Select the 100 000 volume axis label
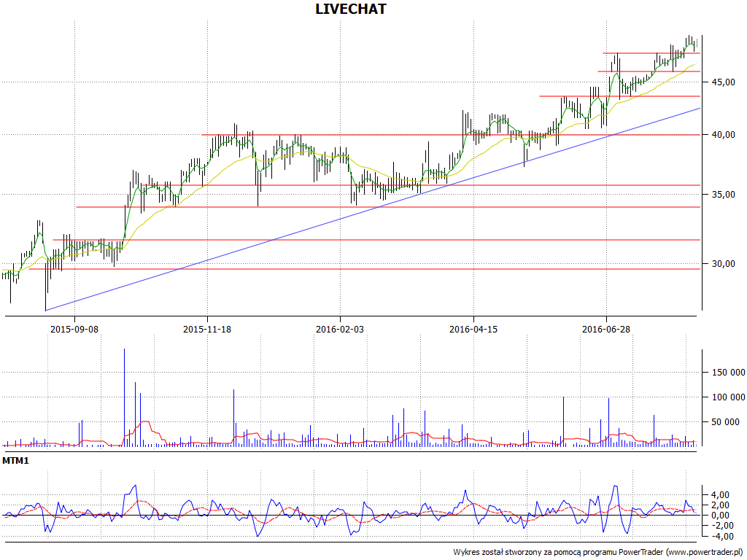The image size is (747, 560). (x=729, y=397)
